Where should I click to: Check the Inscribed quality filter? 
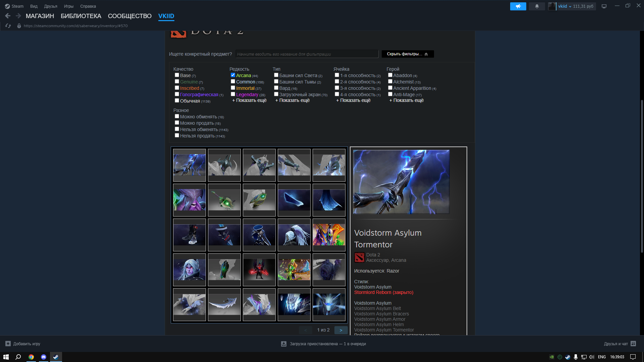click(177, 88)
